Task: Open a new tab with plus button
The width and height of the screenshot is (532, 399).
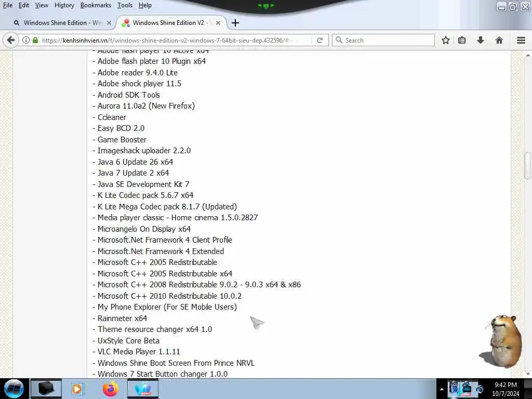Action: pyautogui.click(x=235, y=23)
